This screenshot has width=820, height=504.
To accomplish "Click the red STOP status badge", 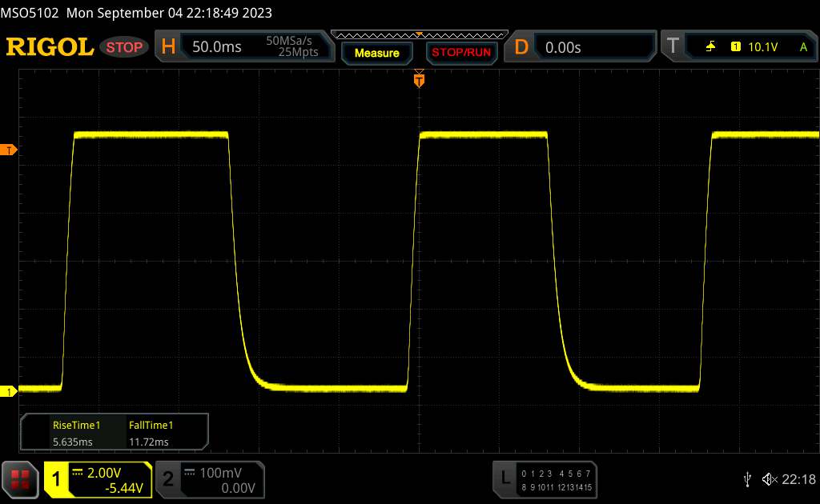I will tap(126, 47).
